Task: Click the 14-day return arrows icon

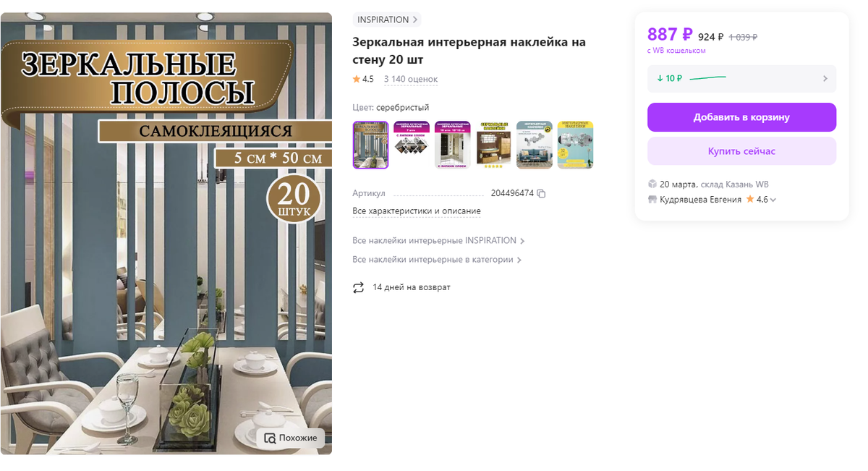Action: click(x=358, y=288)
